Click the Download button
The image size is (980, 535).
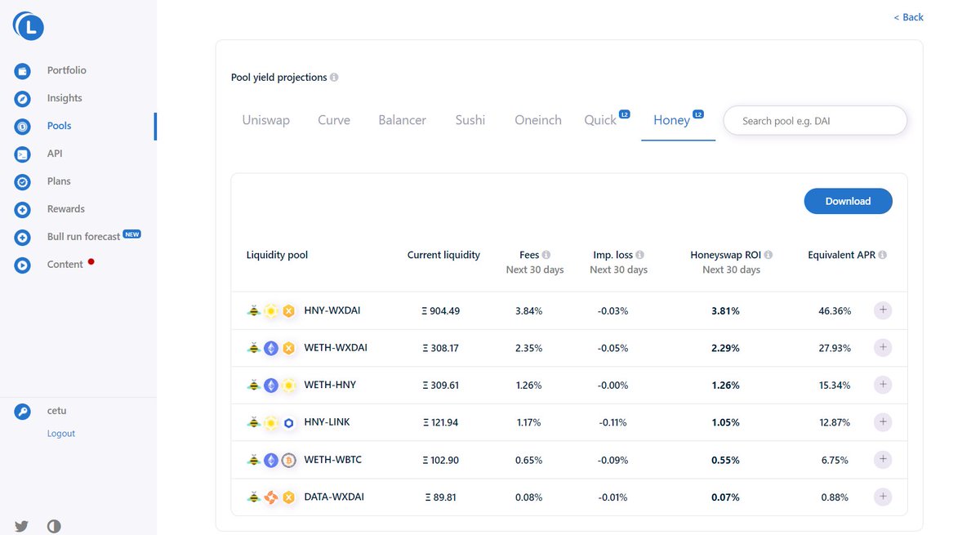848,201
